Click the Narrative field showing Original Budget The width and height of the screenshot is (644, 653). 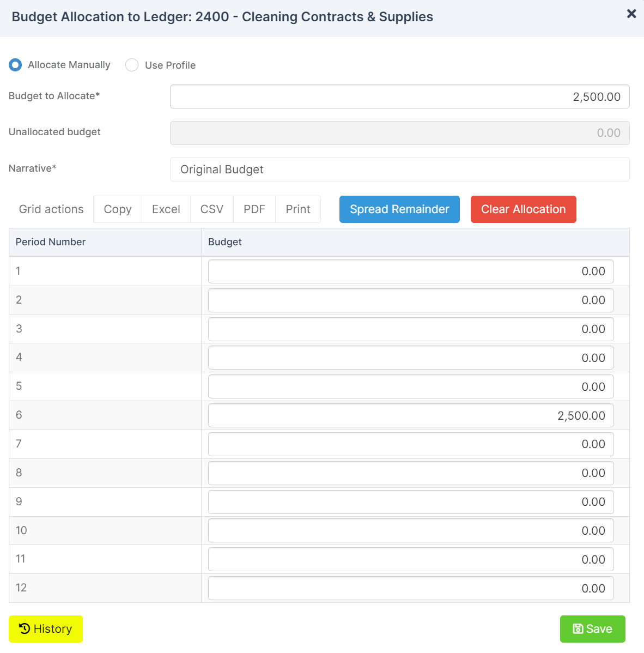[399, 169]
